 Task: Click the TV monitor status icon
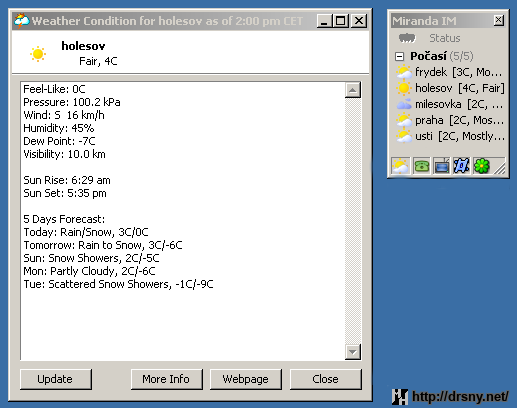pos(441,166)
